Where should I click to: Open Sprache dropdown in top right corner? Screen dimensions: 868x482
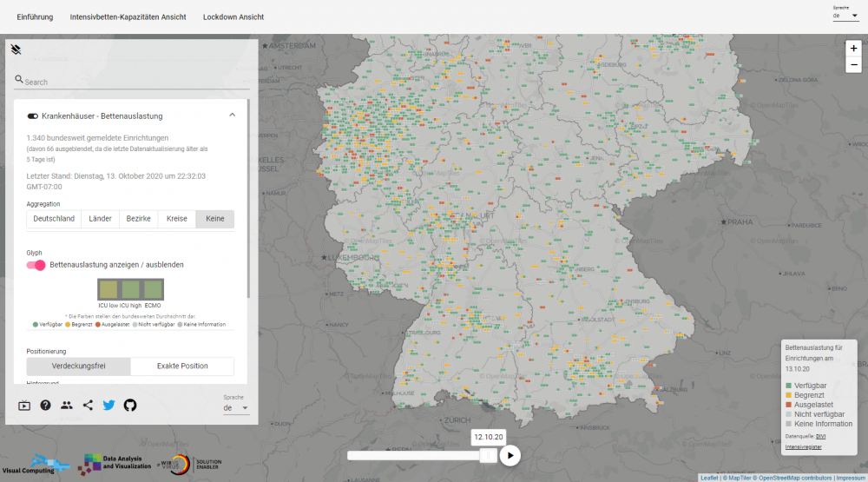[845, 16]
